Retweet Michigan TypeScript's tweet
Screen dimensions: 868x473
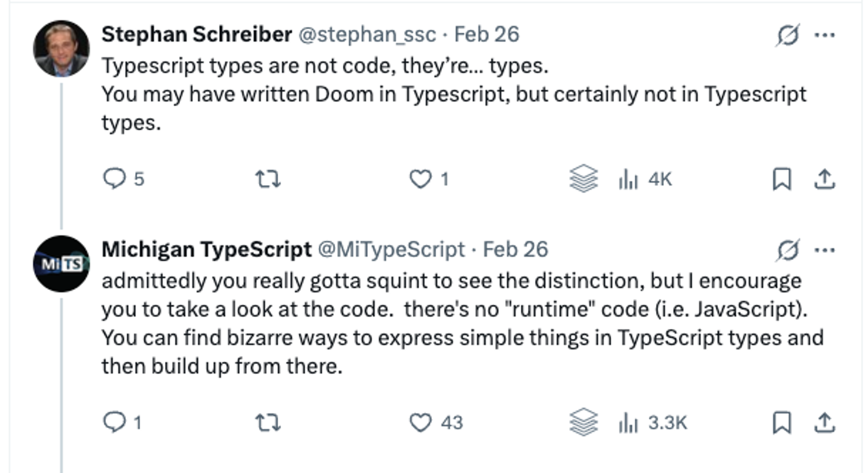pos(268,422)
